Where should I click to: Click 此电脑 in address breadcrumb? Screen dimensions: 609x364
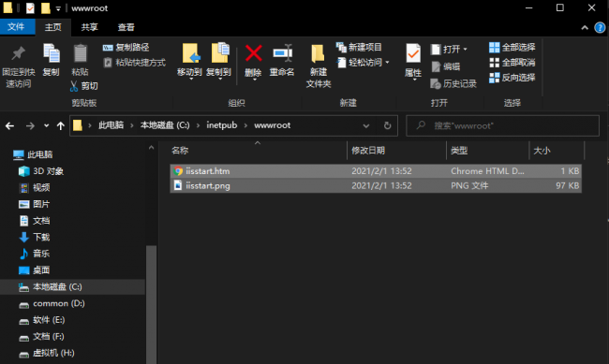(x=111, y=125)
